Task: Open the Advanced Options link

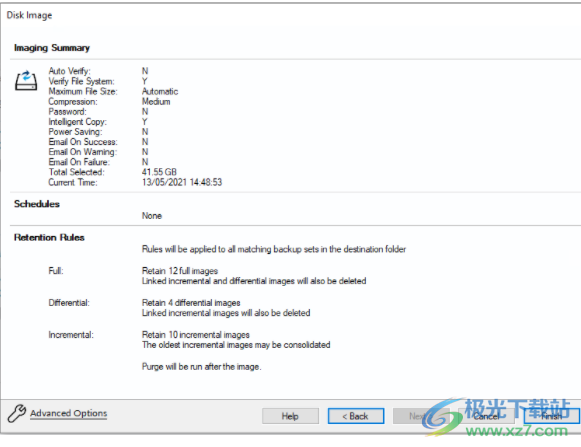Action: click(69, 413)
